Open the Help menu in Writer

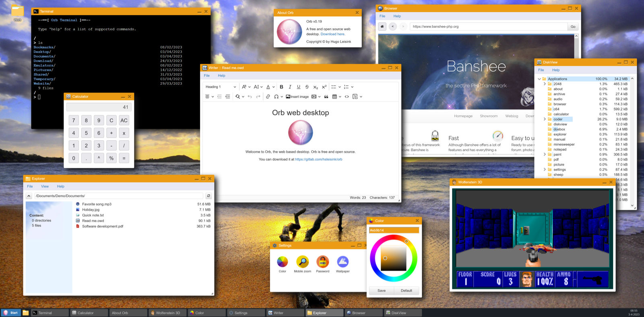click(x=221, y=76)
